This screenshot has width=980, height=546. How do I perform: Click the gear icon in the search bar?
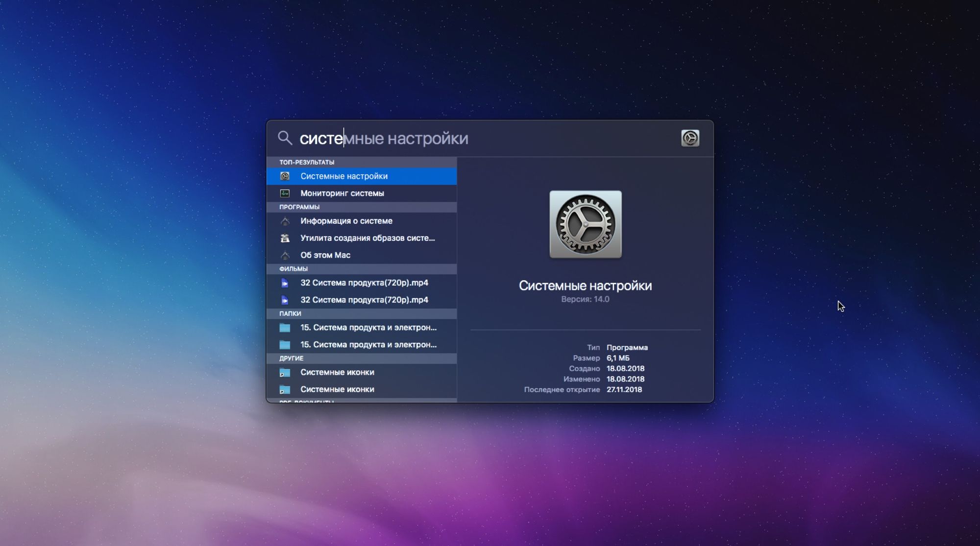[x=690, y=138]
